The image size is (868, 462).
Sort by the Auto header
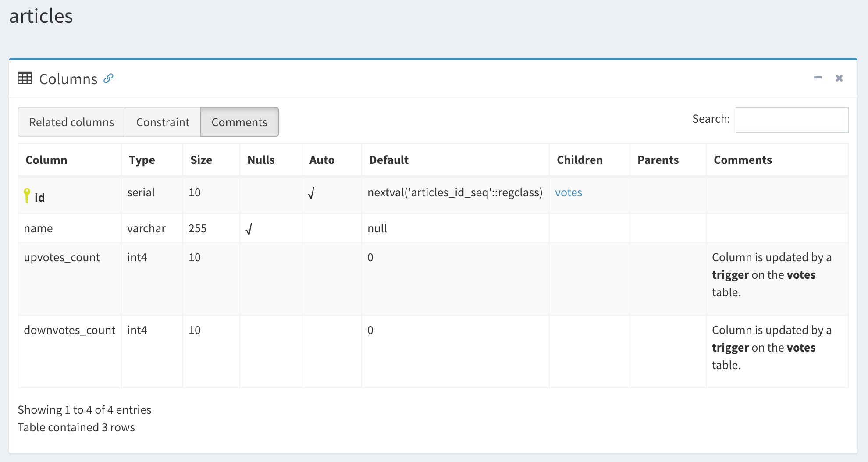coord(331,160)
